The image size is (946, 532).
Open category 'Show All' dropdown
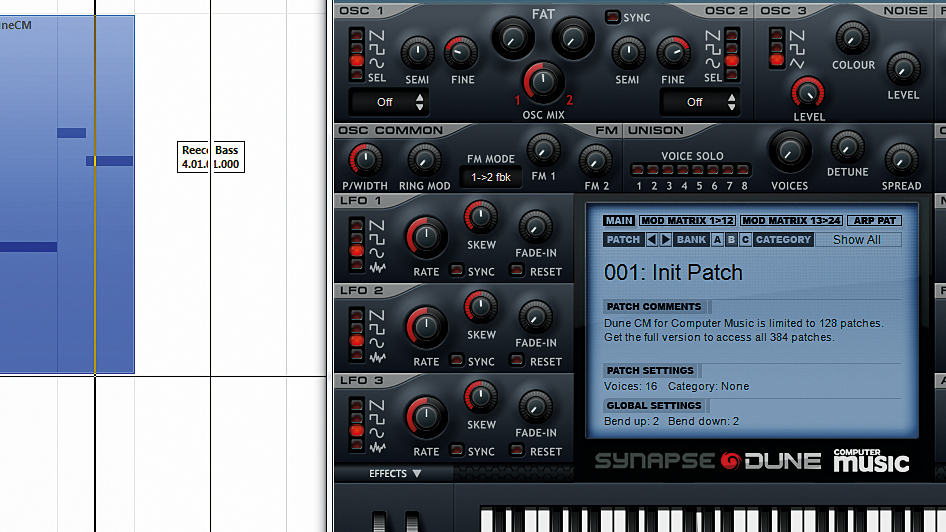pos(857,239)
